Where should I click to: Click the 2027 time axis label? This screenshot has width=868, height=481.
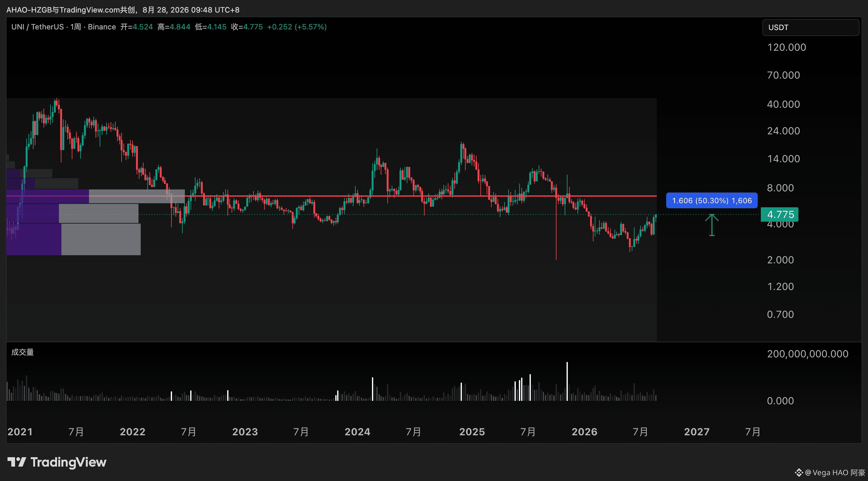[697, 432]
